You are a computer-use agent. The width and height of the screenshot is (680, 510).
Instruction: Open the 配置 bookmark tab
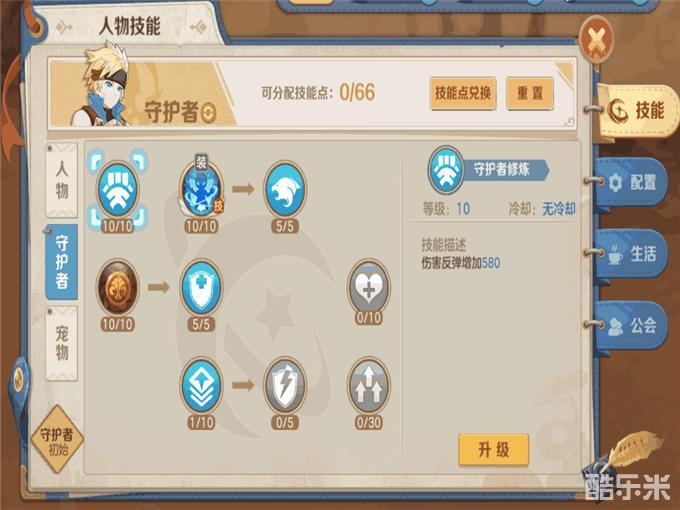coord(632,183)
